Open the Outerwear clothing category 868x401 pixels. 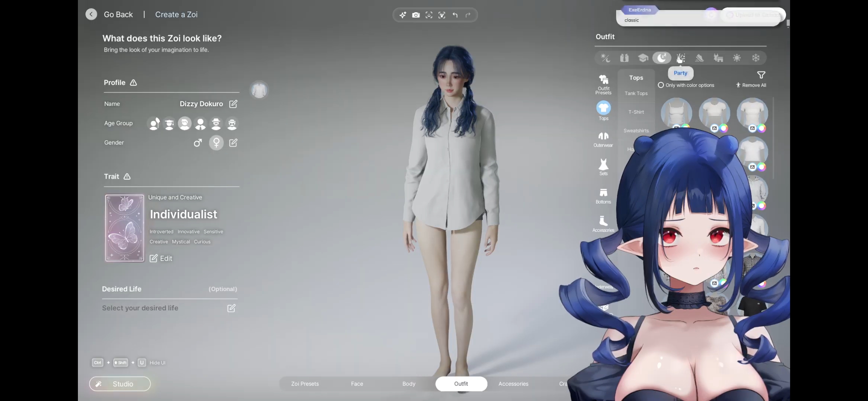[x=603, y=139]
